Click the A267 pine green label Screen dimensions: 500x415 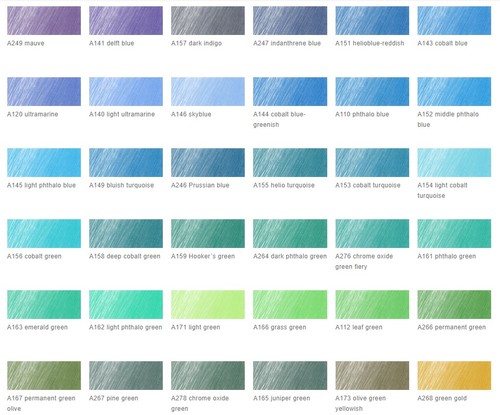coord(114,398)
